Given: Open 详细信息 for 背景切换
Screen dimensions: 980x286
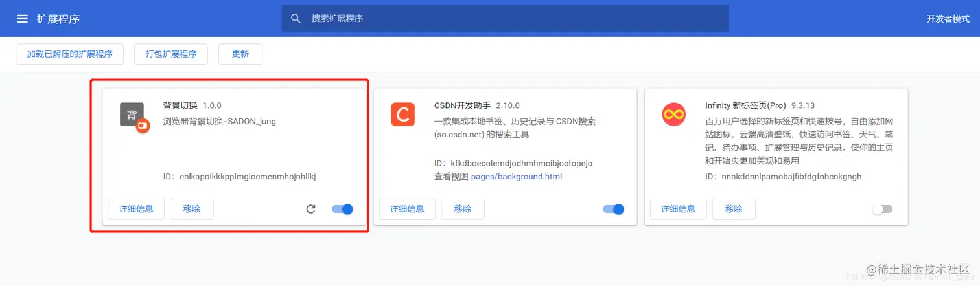Looking at the screenshot, I should (x=136, y=209).
